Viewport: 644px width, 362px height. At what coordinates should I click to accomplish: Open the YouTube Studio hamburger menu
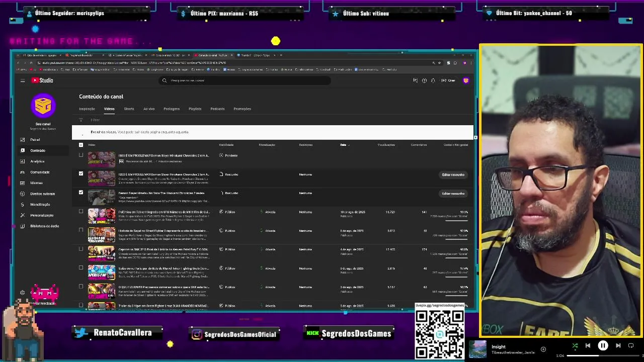23,80
